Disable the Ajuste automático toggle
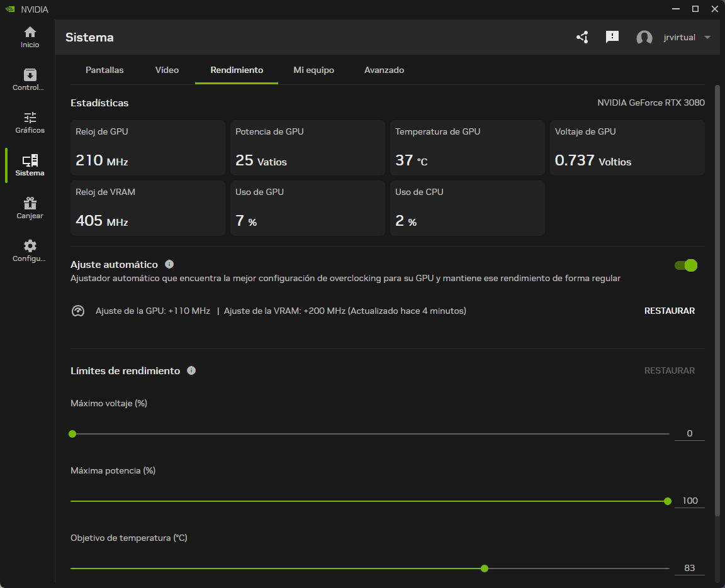The height and width of the screenshot is (588, 725). [685, 265]
